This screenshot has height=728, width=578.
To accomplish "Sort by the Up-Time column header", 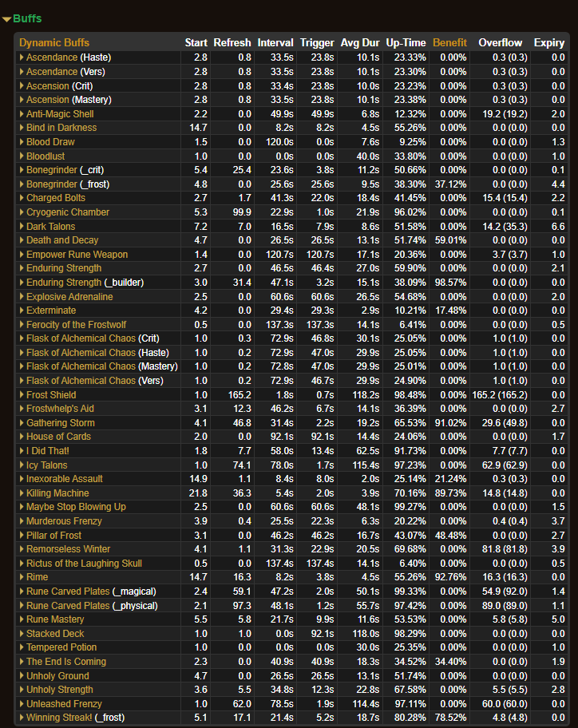I will coord(406,43).
